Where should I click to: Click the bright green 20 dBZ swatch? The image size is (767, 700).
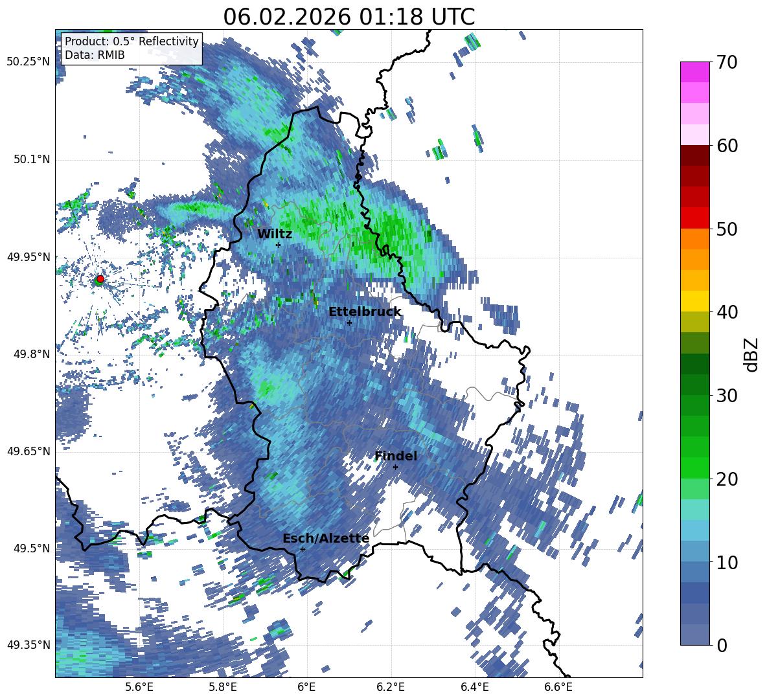click(694, 468)
